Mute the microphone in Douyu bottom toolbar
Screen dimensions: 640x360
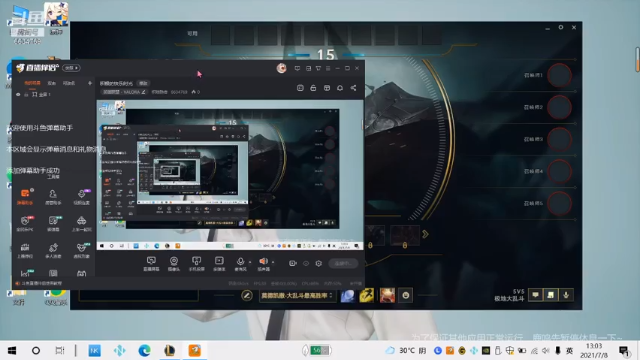(x=240, y=264)
